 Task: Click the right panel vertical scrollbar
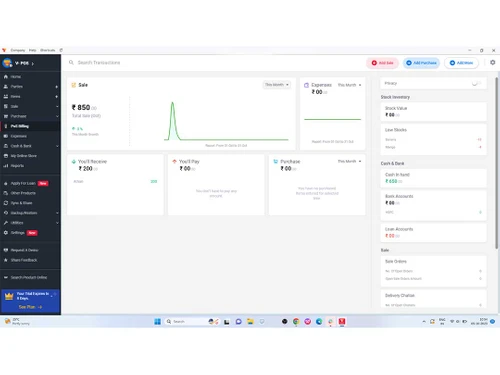point(496,163)
